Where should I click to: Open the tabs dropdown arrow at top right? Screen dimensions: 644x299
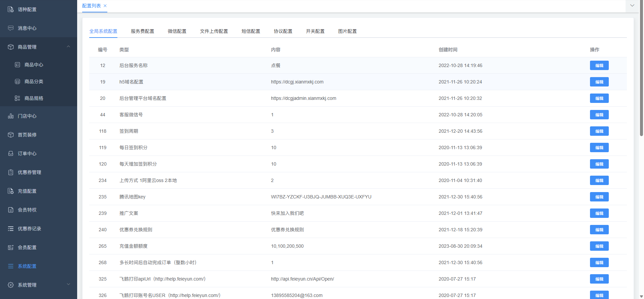point(632,6)
